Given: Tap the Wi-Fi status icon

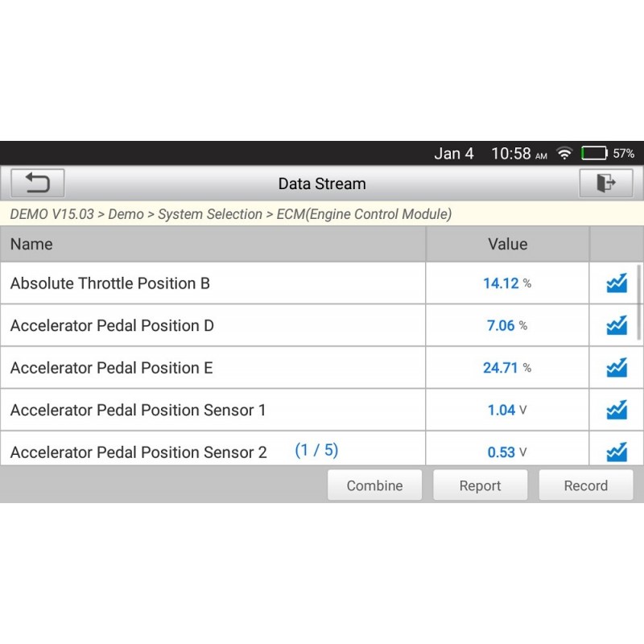Looking at the screenshot, I should [x=564, y=154].
